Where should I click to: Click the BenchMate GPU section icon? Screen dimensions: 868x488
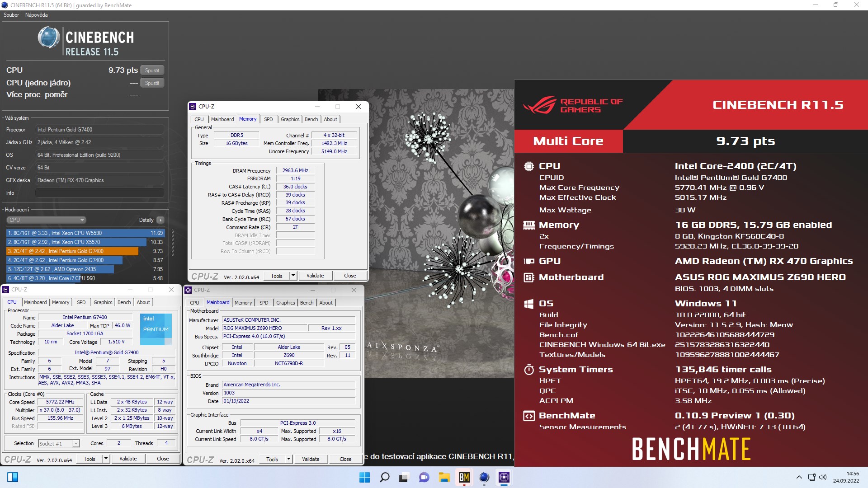coord(528,261)
